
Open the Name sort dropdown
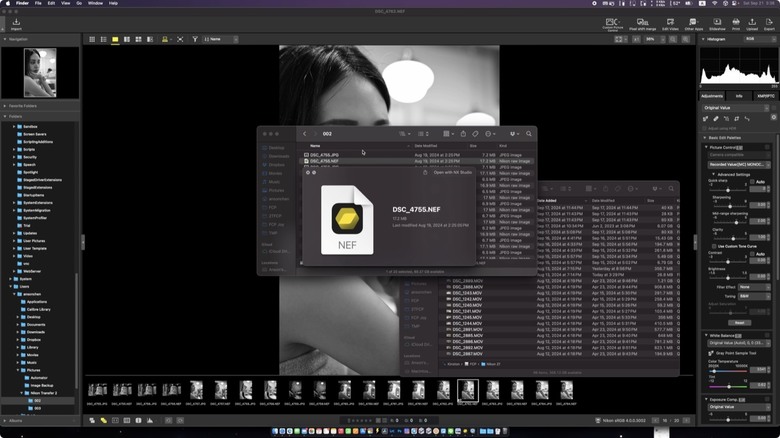click(220, 39)
